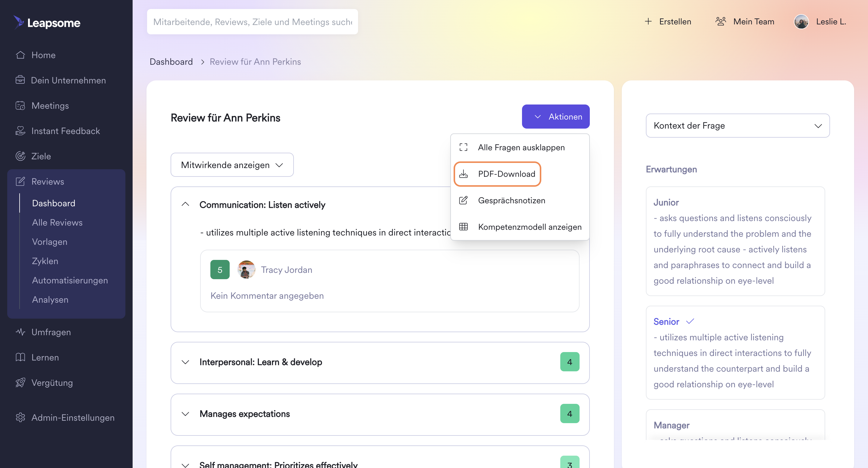The width and height of the screenshot is (868, 468).
Task: Click Review für Ann Perkins breadcrumb
Action: click(x=255, y=62)
